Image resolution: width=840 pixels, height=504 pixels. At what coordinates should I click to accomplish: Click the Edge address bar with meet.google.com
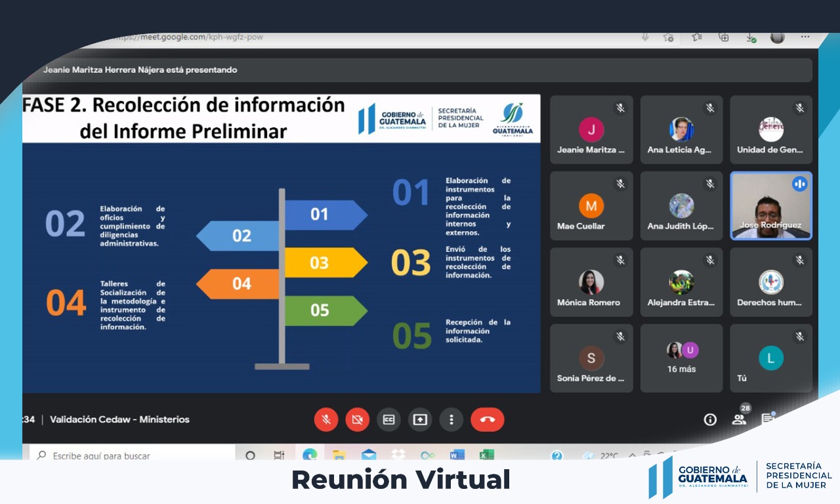[x=328, y=37]
